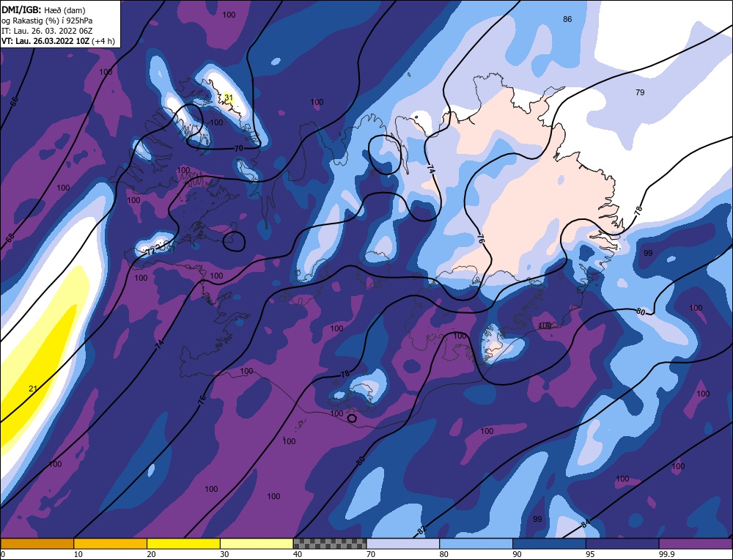
Task: Click the value '21' in the yellow dry band
Action: pyautogui.click(x=33, y=388)
